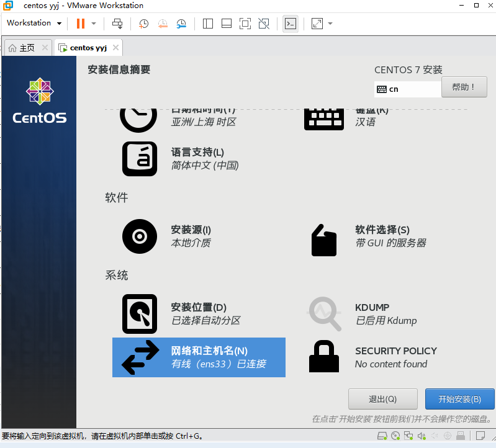Revert to the previous snapshot

pyautogui.click(x=163, y=24)
